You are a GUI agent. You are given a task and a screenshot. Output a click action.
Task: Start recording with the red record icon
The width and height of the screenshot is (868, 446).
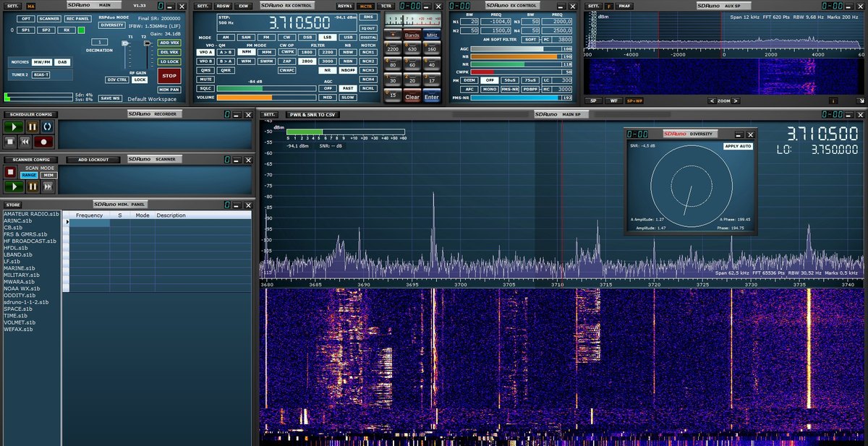click(44, 142)
